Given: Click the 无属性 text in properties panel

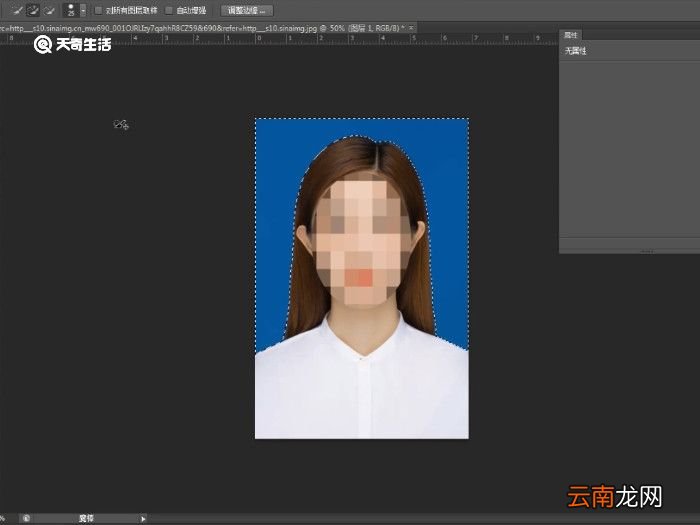Looking at the screenshot, I should (x=575, y=51).
